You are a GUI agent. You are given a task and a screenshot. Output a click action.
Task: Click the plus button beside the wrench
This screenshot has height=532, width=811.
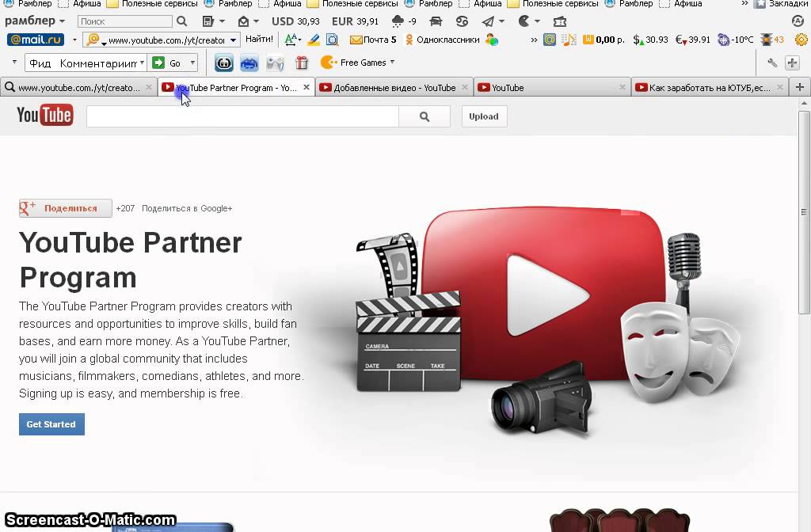(792, 63)
